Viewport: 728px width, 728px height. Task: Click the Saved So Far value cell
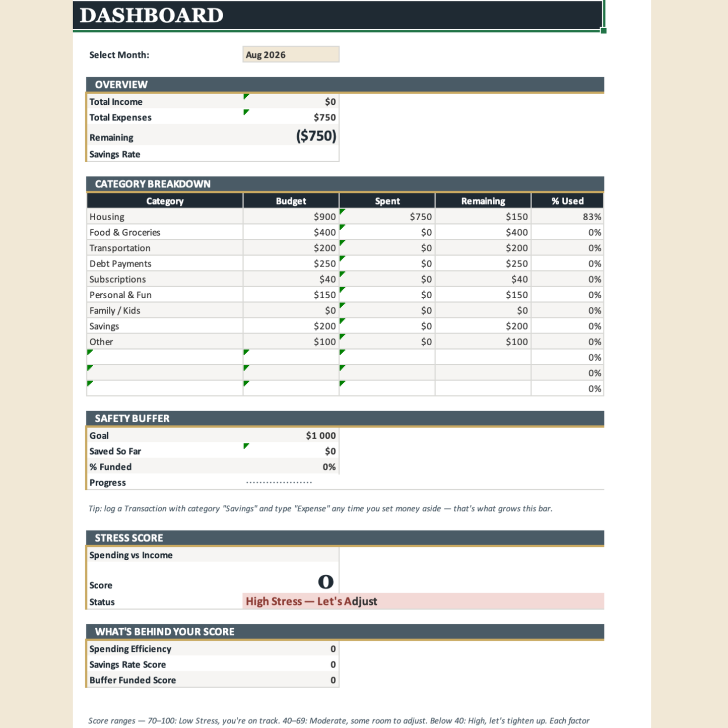coord(291,451)
